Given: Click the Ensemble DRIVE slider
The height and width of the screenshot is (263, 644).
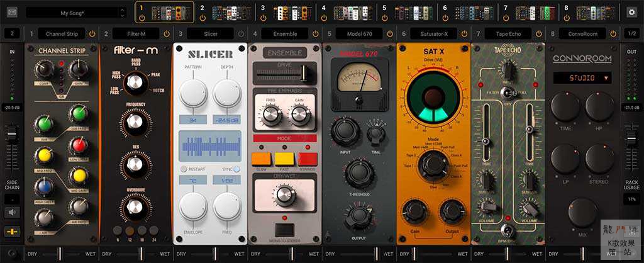Looking at the screenshot, I should click(x=285, y=73).
